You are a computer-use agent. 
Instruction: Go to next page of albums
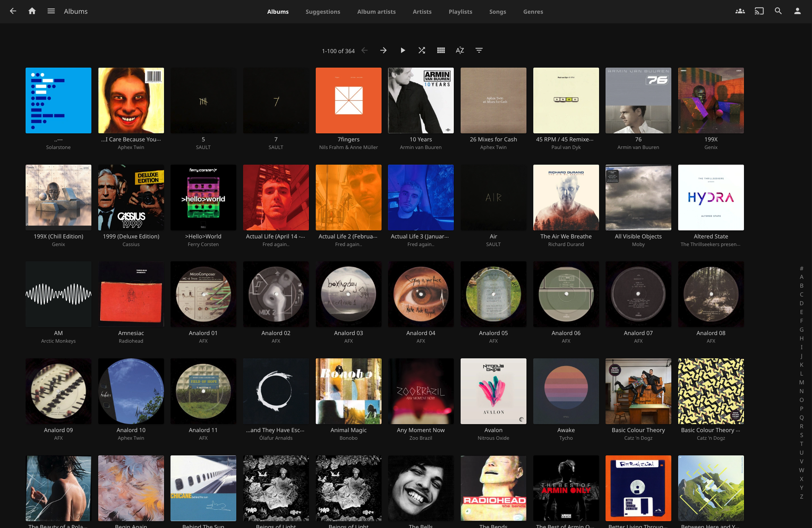click(383, 50)
